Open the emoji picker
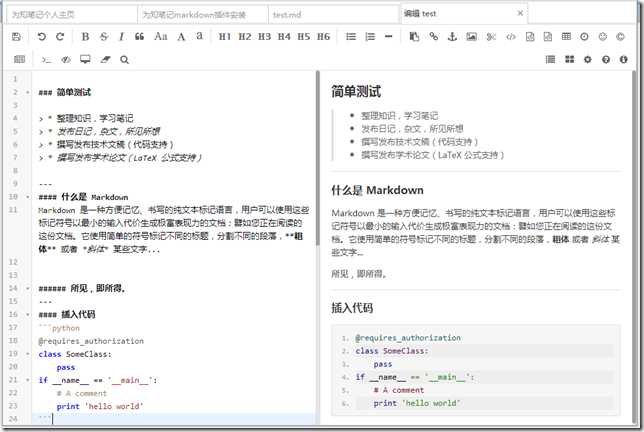This screenshot has height=432, width=644. tap(603, 37)
